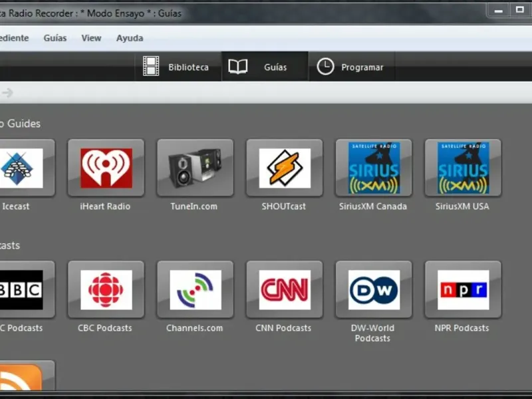
Task: Open the SHOUTcast guide
Action: point(285,168)
